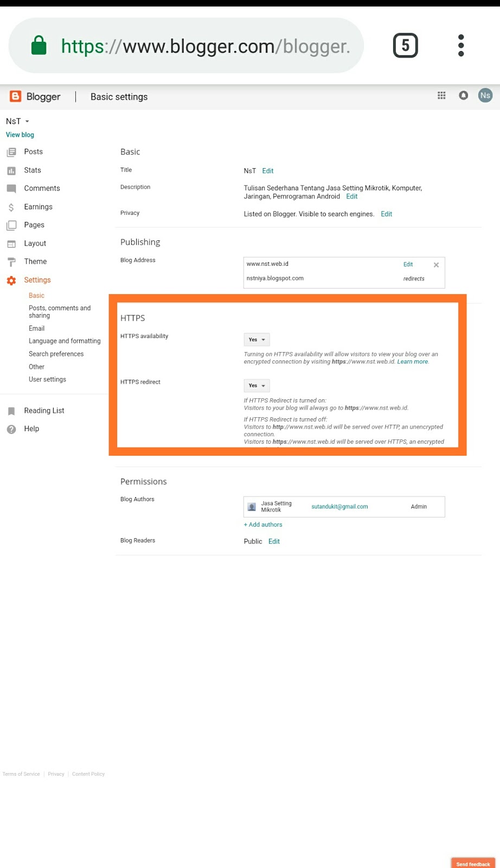Open Language and formatting settings

(65, 341)
